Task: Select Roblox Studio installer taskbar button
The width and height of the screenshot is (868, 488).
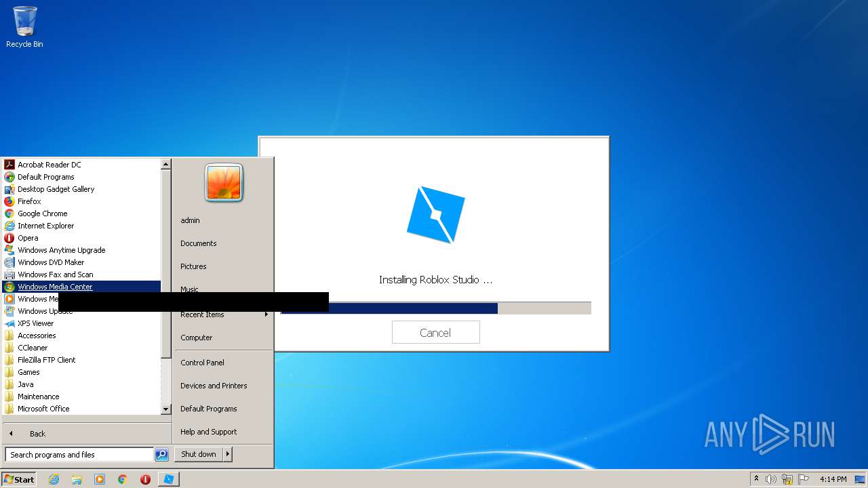Action: click(x=168, y=479)
